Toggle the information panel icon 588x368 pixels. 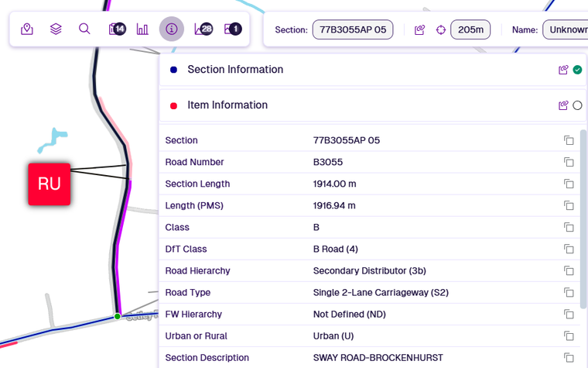172,29
